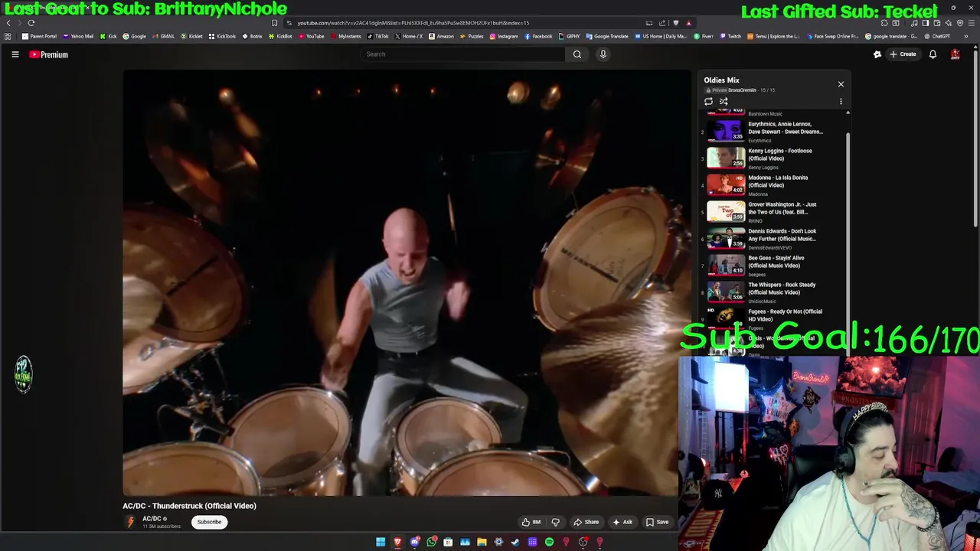Viewport: 980px width, 551px height.
Task: Play Dennis Edwards Don't Look Any Further
Action: [x=773, y=239]
